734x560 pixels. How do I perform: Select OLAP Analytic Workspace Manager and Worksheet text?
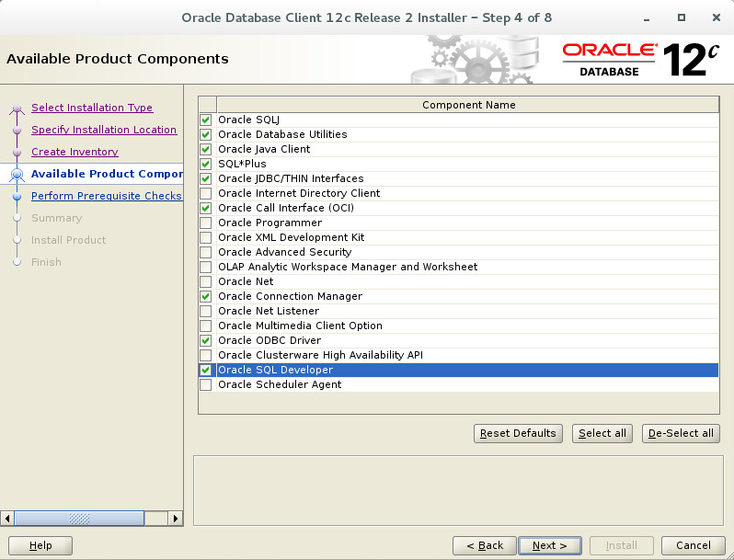tap(348, 268)
